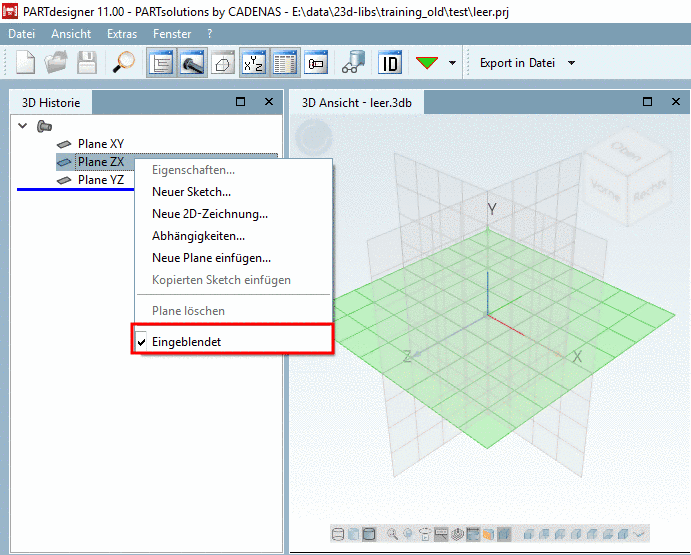Image resolution: width=691 pixels, height=555 pixels.
Task: Maximize the 3D Ansicht panel
Action: [x=647, y=102]
